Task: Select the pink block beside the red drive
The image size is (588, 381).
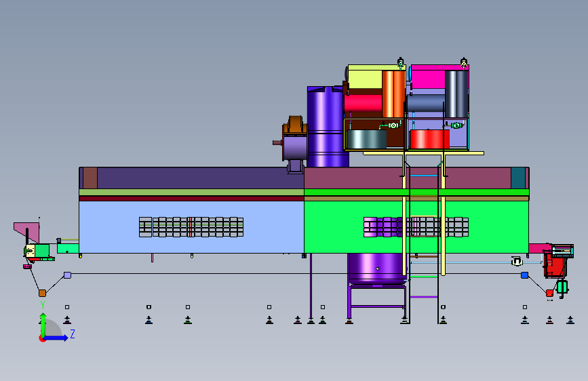Action: (x=540, y=248)
